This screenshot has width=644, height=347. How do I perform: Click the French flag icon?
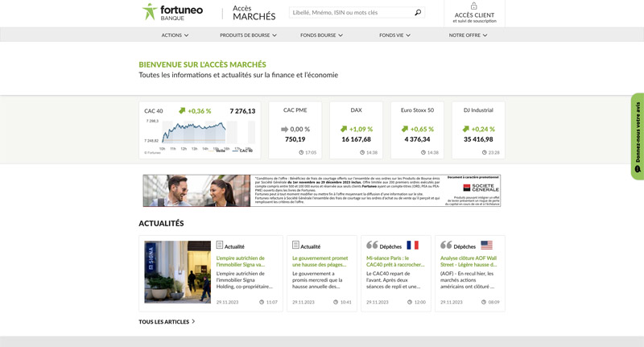pos(412,246)
